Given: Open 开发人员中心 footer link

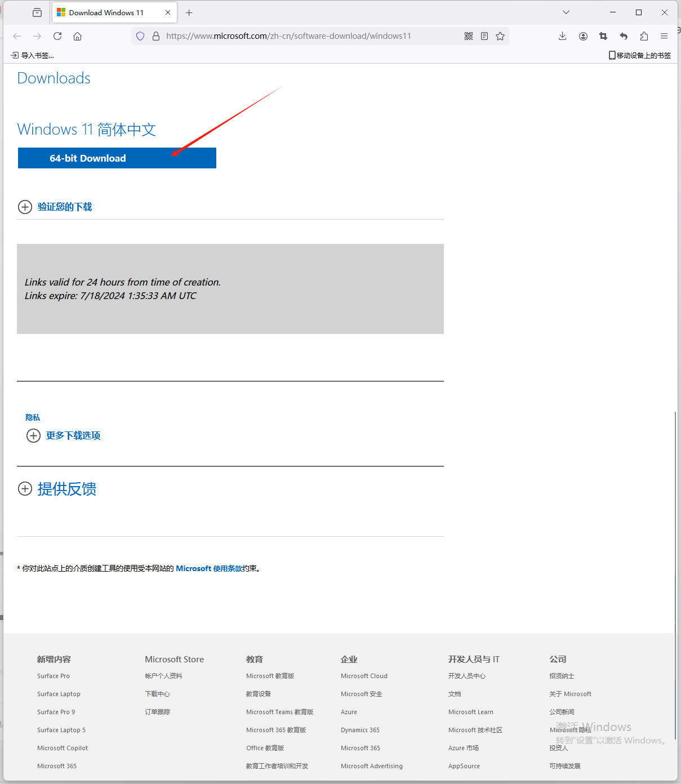Looking at the screenshot, I should (467, 676).
